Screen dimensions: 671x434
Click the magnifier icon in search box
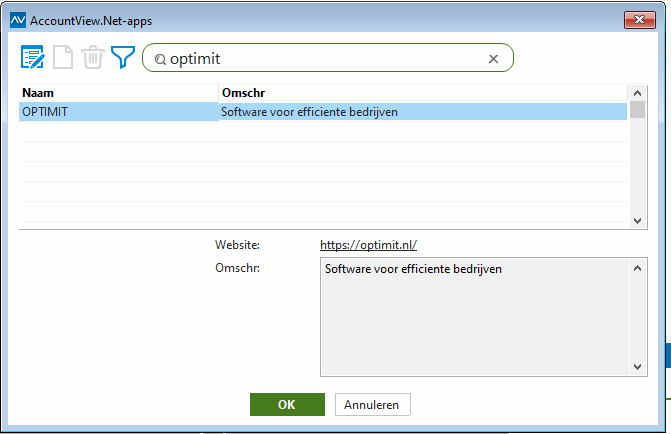pos(160,59)
